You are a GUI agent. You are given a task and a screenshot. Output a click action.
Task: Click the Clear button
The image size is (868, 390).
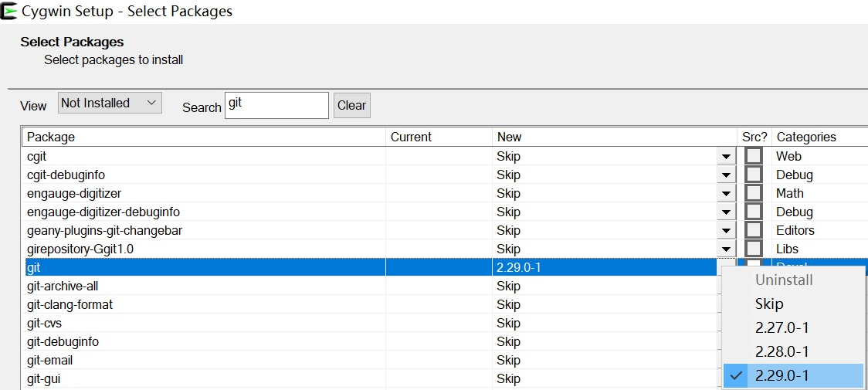(351, 105)
